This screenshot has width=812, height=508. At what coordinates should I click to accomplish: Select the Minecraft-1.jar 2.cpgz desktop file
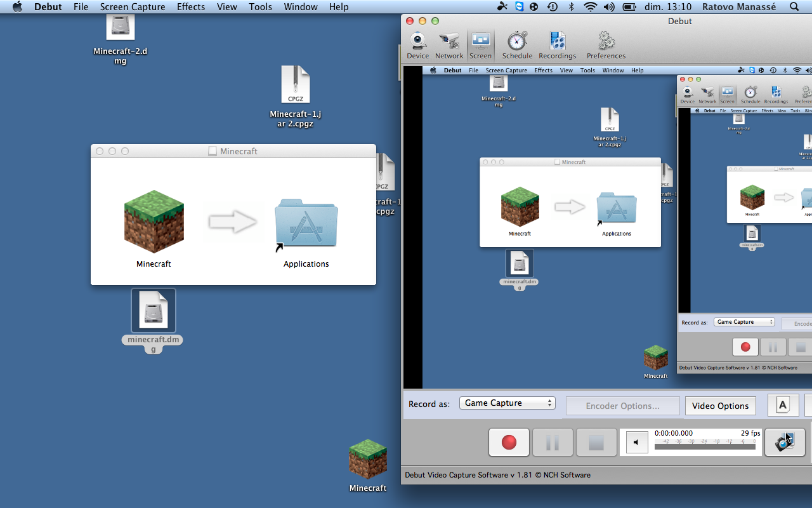(296, 97)
